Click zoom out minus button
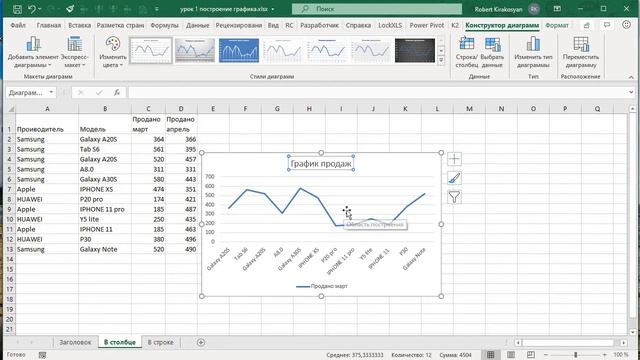The image size is (640, 360). point(546,355)
